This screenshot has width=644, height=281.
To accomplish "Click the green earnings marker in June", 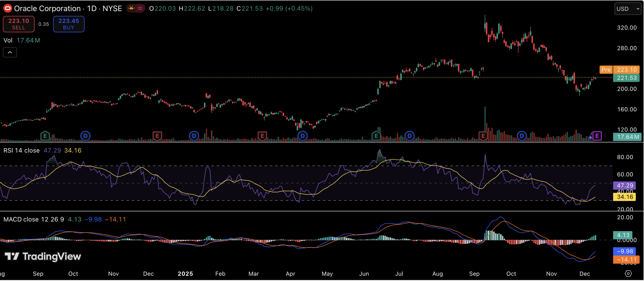I will [376, 136].
